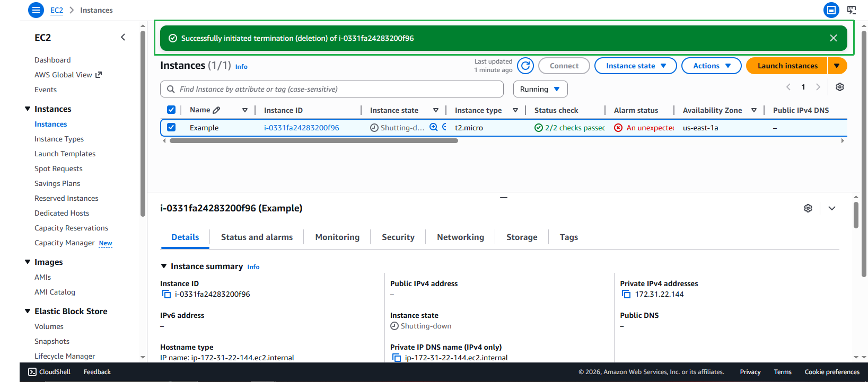Screen dimensions: 868x382
Task: Sort by Instance state column arrow
Action: (x=436, y=110)
